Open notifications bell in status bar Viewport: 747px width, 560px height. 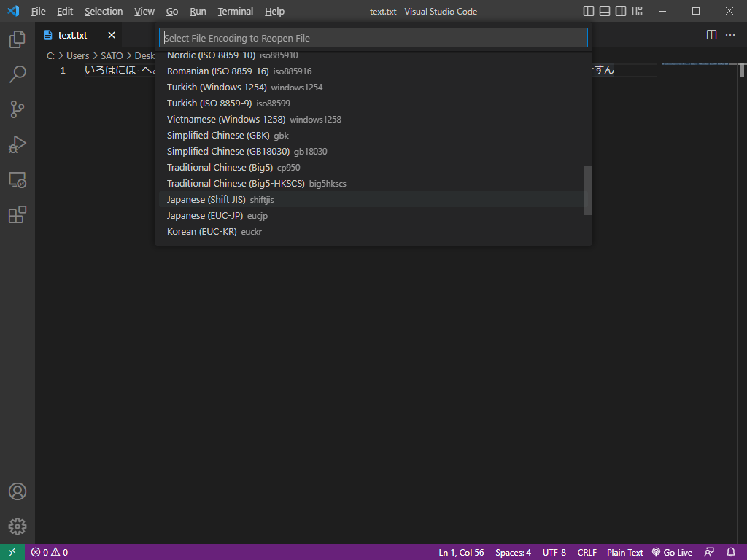click(x=731, y=553)
